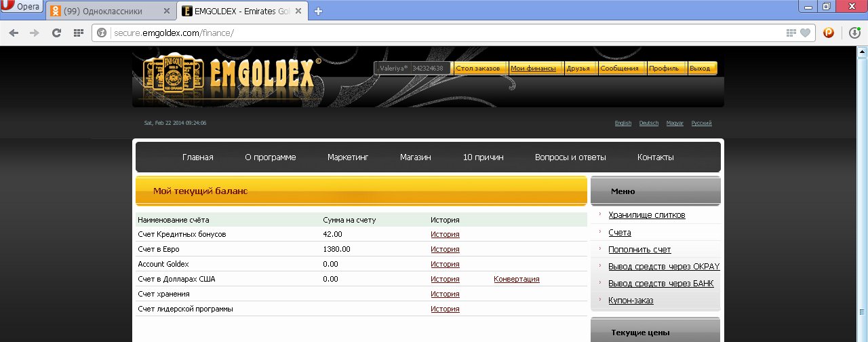Click the Конвертация link
The height and width of the screenshot is (342, 868).
[x=517, y=279]
